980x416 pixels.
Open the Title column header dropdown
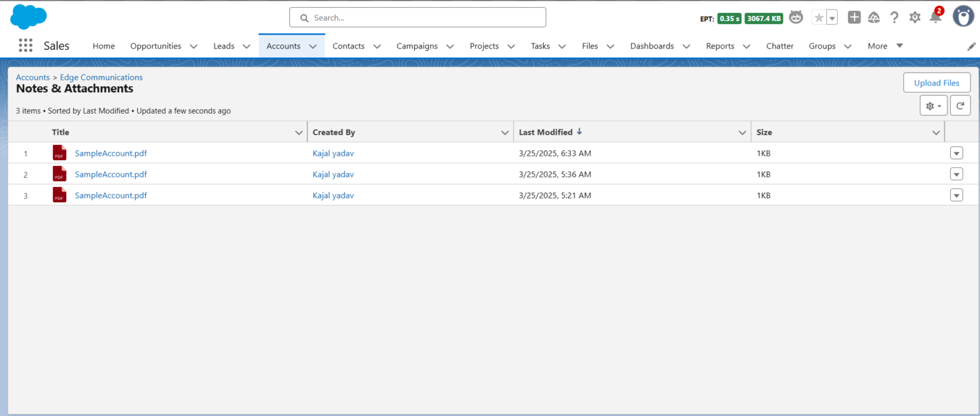[299, 133]
